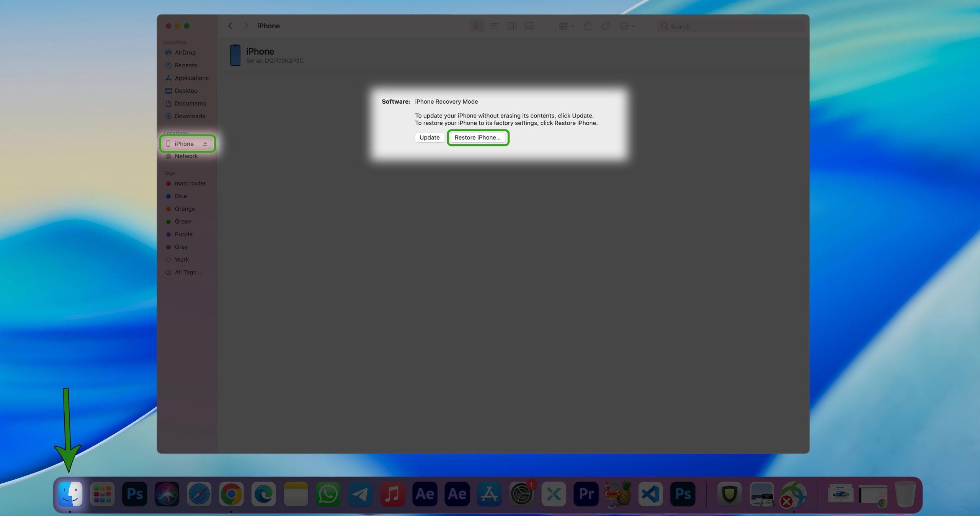Viewport: 980px width, 516px height.
Task: Select the 'mazi router' red tag
Action: coord(190,183)
